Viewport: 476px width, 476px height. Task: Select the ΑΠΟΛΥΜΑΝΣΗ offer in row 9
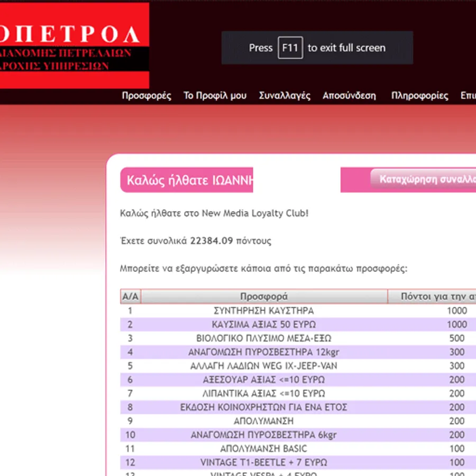tap(298, 421)
